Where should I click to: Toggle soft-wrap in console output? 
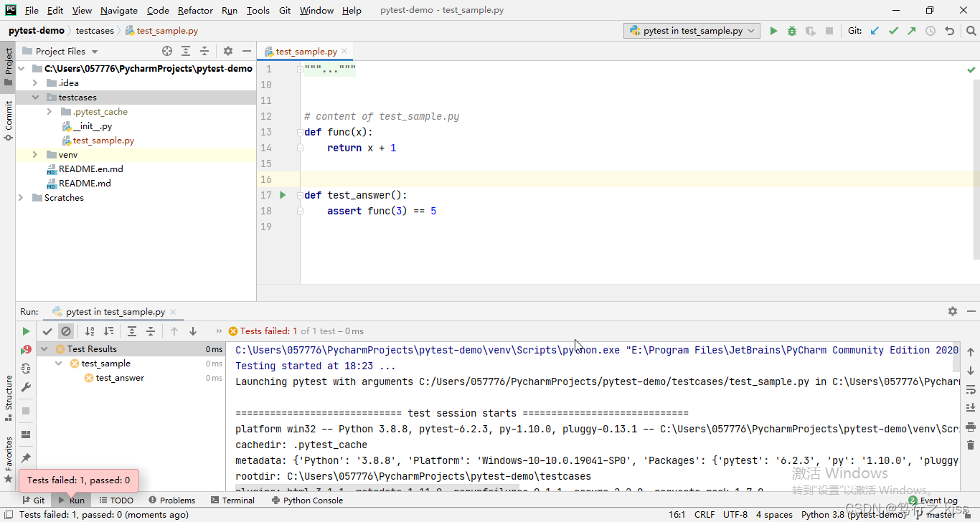click(971, 389)
